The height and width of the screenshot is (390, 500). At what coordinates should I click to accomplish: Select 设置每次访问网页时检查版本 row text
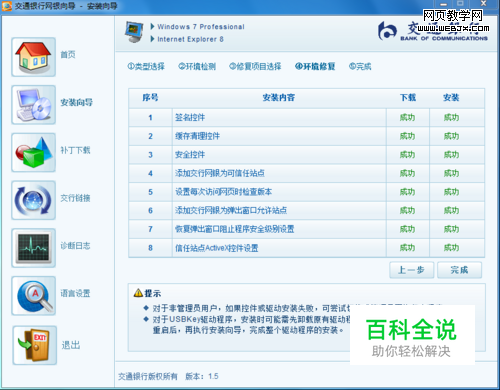click(x=224, y=192)
